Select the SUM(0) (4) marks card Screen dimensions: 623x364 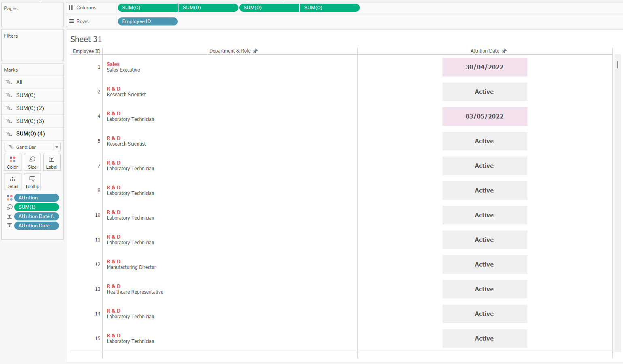click(x=32, y=133)
